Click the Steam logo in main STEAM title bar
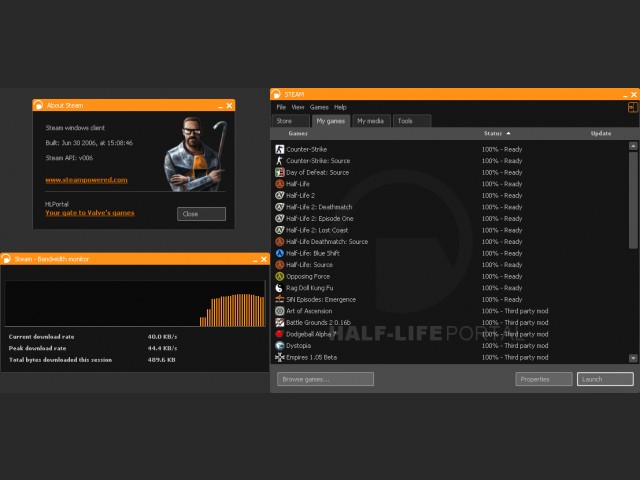Screen dimensions: 640x480 click(x=276, y=94)
